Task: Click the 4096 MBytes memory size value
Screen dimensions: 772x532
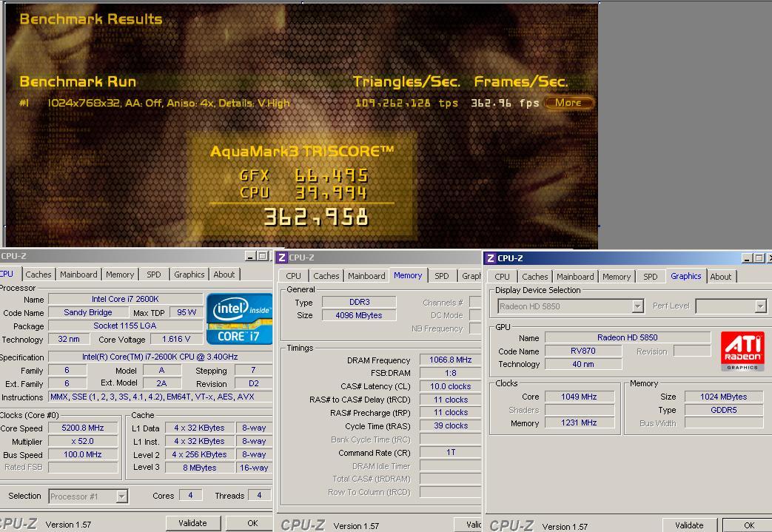Action: pos(359,315)
